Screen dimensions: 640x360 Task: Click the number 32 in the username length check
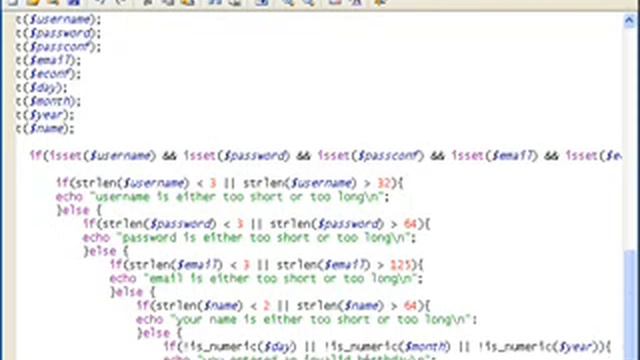pos(384,183)
